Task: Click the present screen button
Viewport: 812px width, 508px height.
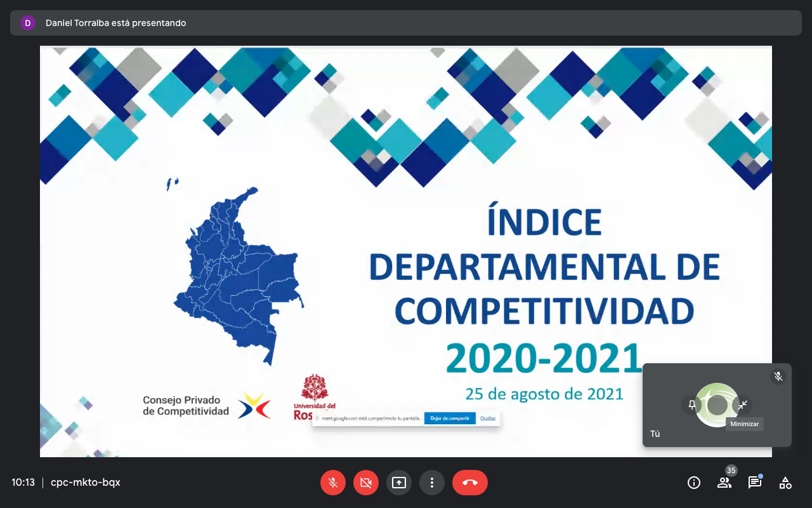Action: coord(399,483)
